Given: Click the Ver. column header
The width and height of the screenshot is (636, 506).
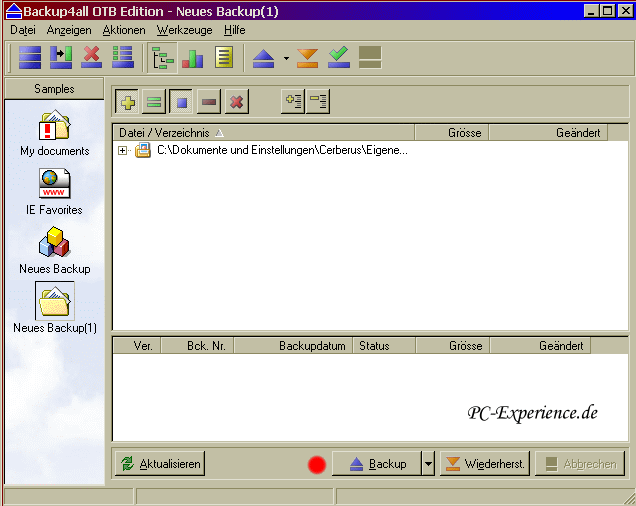Looking at the screenshot, I should (137, 346).
